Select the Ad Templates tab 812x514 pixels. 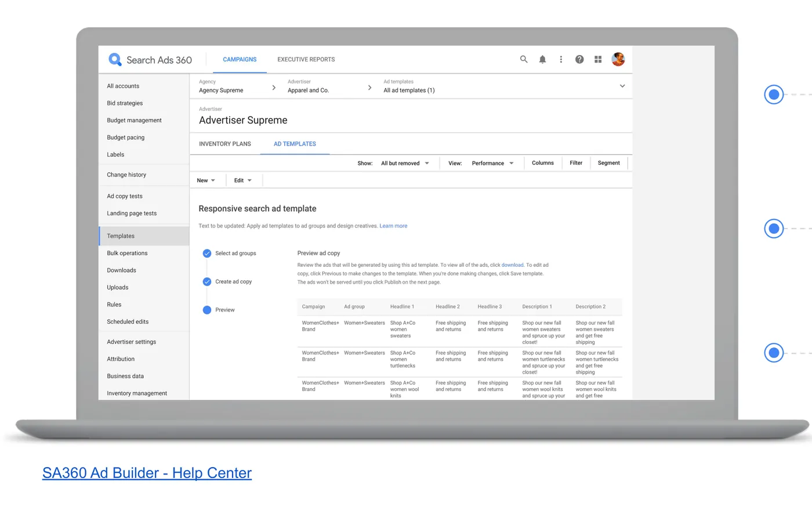pyautogui.click(x=295, y=144)
